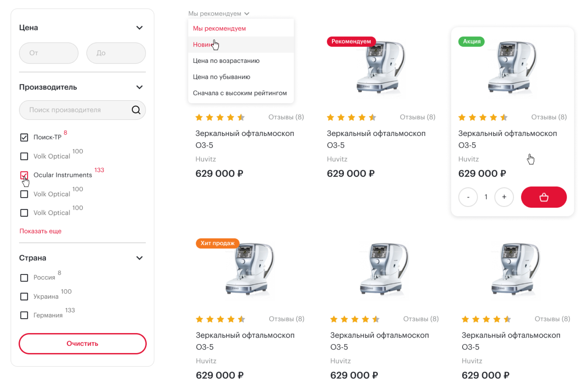Image resolution: width=583 pixels, height=392 pixels.
Task: Choose Сначала с высоким рейтингом option
Action: pyautogui.click(x=240, y=93)
